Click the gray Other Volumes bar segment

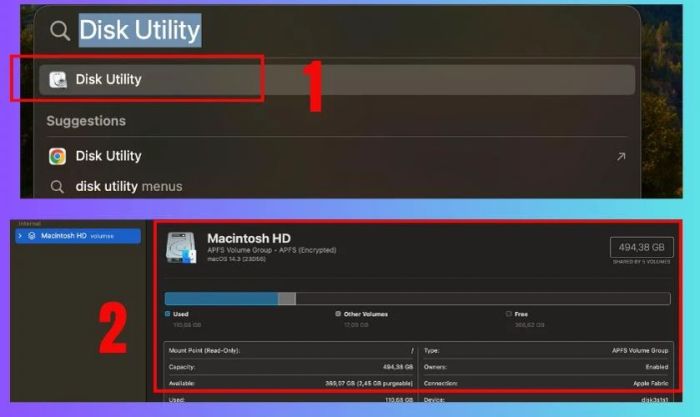pos(287,299)
